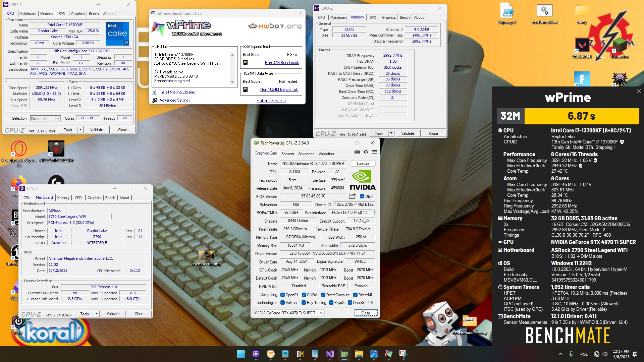Toggle Vulkan technologies checkbox
644x362 pixels.
tap(282, 303)
